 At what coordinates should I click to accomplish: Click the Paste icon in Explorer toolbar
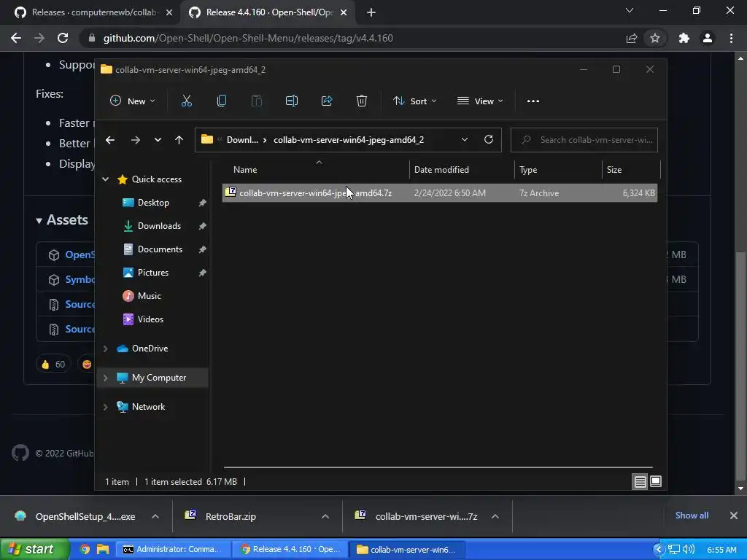point(257,101)
